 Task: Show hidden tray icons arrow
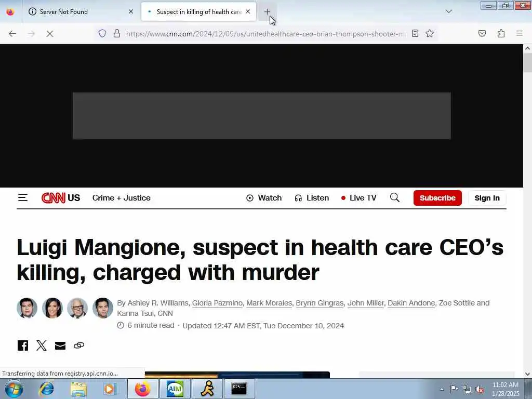(x=442, y=390)
